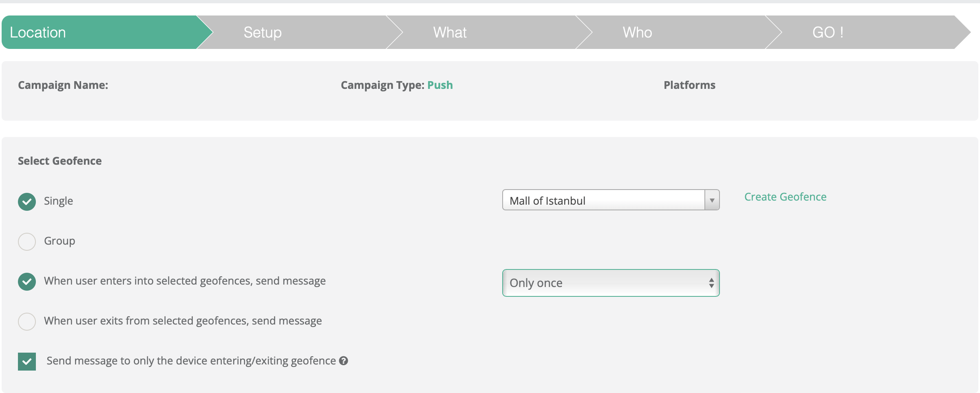Click the Platforms heading
This screenshot has width=980, height=393.
(689, 85)
